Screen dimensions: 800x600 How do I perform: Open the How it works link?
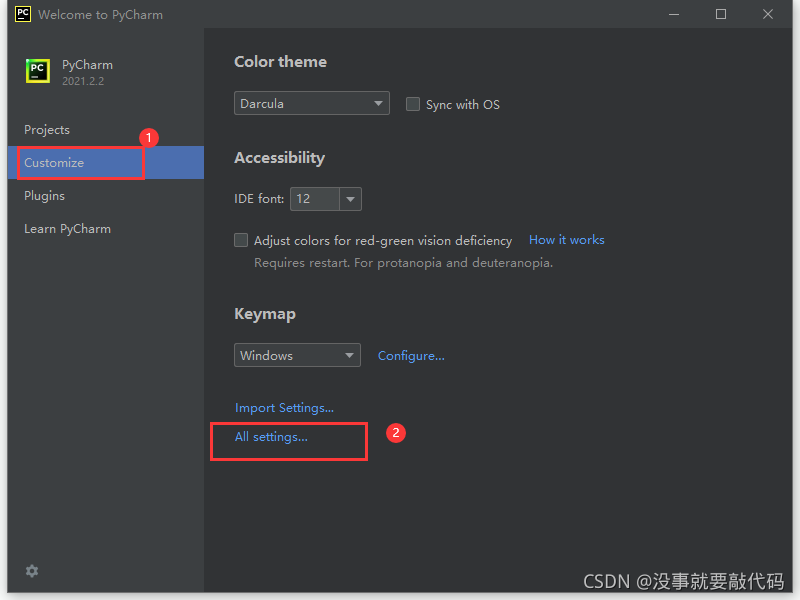[x=566, y=240]
